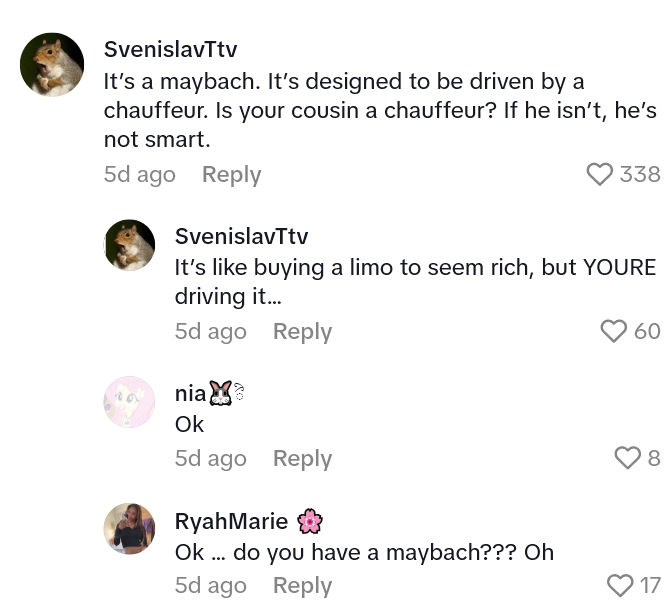The image size is (667, 611).
Task: View RyahMarie's profile picture
Action: point(130,529)
